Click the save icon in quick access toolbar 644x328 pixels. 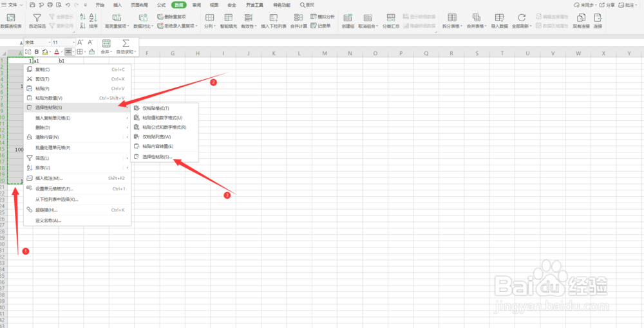(x=32, y=5)
